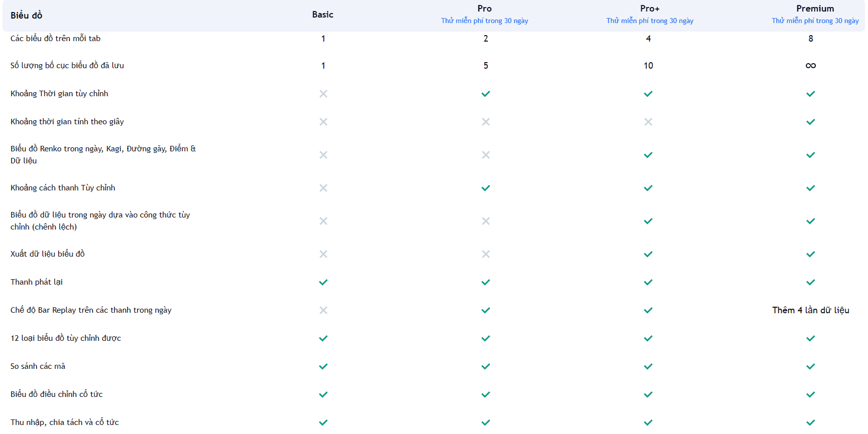The image size is (868, 434).
Task: Click Basic checkmark for 'Thu nhập, chia tách và cổ tức'
Action: click(323, 422)
